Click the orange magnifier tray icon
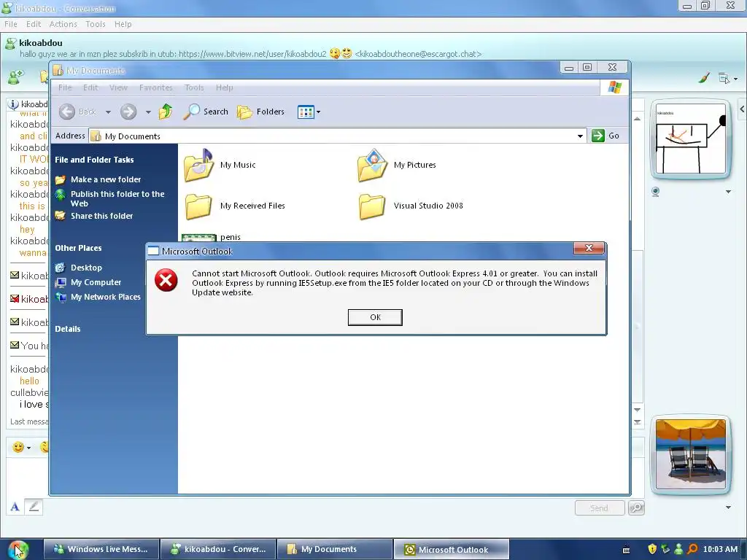The height and width of the screenshot is (560, 747). 692,549
